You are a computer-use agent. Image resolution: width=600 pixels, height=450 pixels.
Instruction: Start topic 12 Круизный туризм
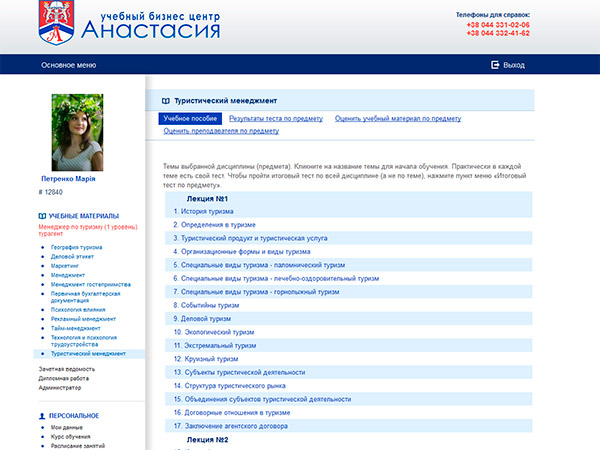206,358
